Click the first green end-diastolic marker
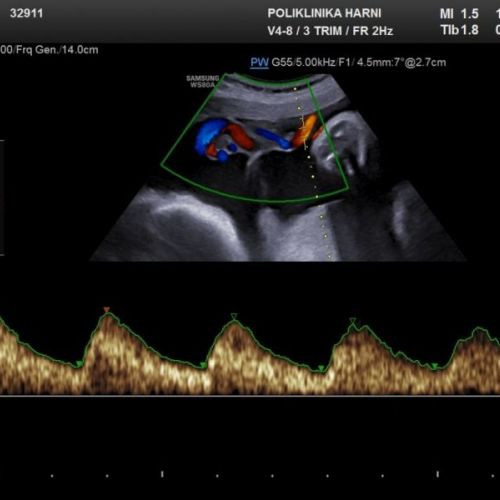The image size is (500, 500). coord(79,364)
